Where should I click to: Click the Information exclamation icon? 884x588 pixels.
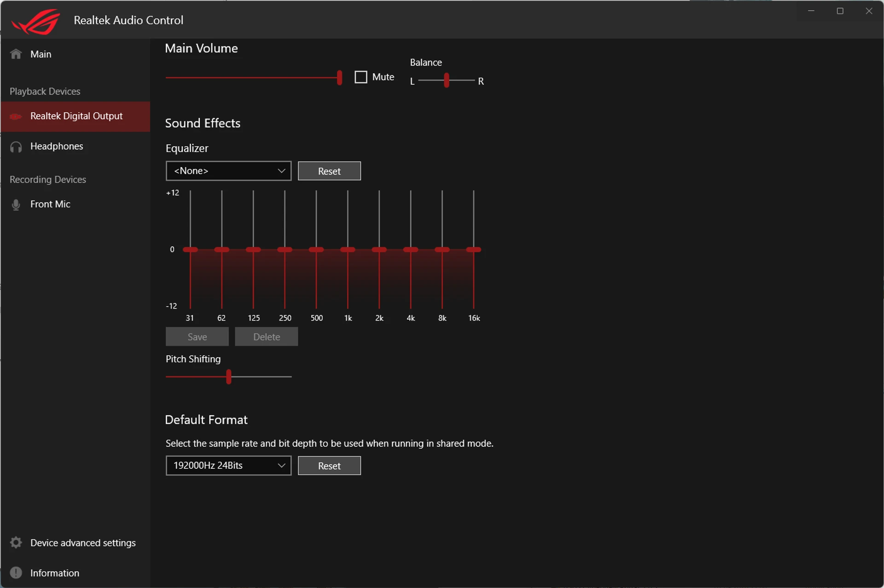coord(16,572)
